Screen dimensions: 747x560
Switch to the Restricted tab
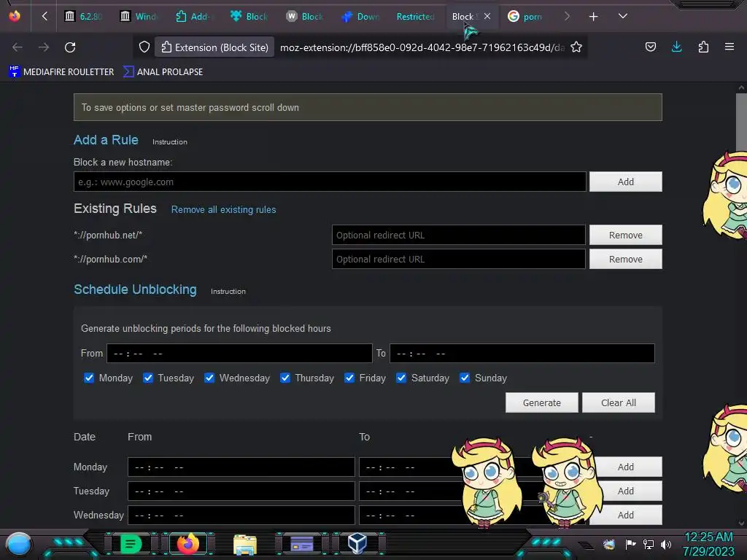[x=414, y=17]
